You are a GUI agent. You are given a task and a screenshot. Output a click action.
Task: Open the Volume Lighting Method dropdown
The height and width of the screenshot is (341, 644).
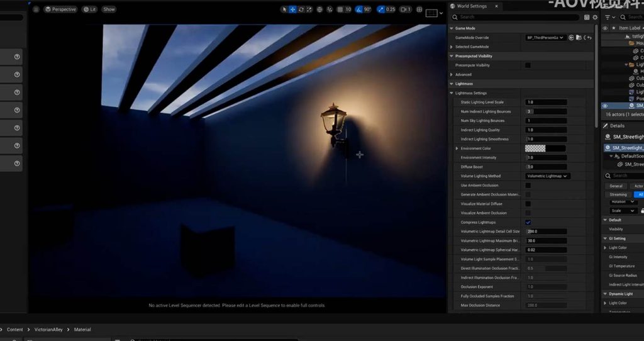click(547, 176)
